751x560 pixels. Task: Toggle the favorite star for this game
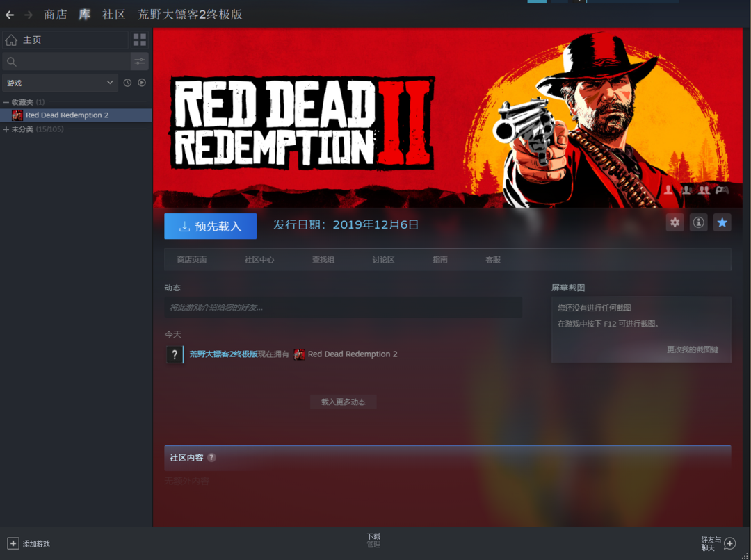pos(722,222)
